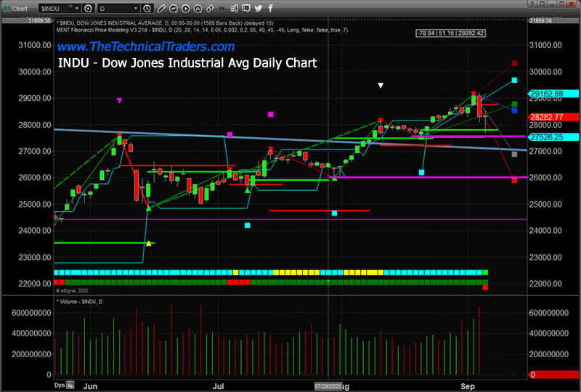Select the dark red projection square

[514, 63]
